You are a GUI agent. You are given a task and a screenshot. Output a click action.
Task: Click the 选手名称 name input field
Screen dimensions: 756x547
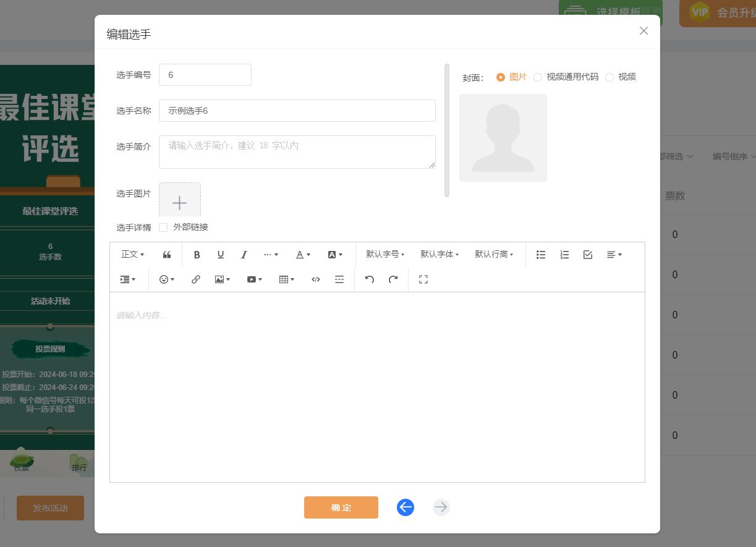pyautogui.click(x=297, y=111)
